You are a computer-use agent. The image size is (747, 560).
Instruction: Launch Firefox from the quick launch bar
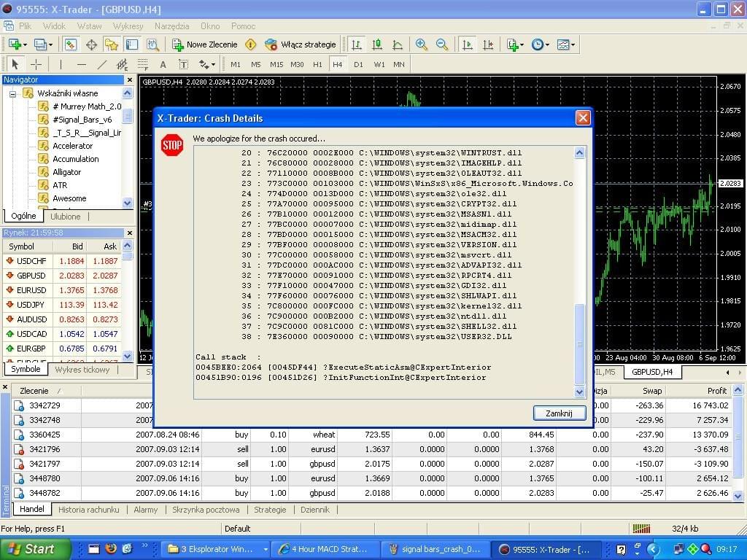111,549
